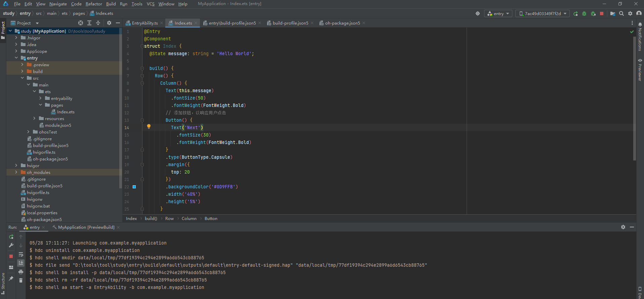644x299 pixels.
Task: Open MyApplication [PreviewBuild] run tab
Action: (86, 227)
